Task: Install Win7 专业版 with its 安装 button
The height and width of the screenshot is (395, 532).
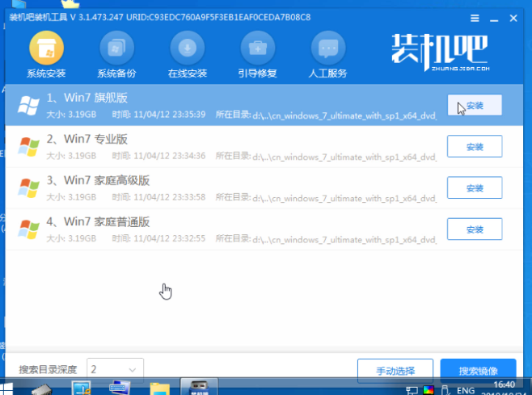Action: point(475,146)
